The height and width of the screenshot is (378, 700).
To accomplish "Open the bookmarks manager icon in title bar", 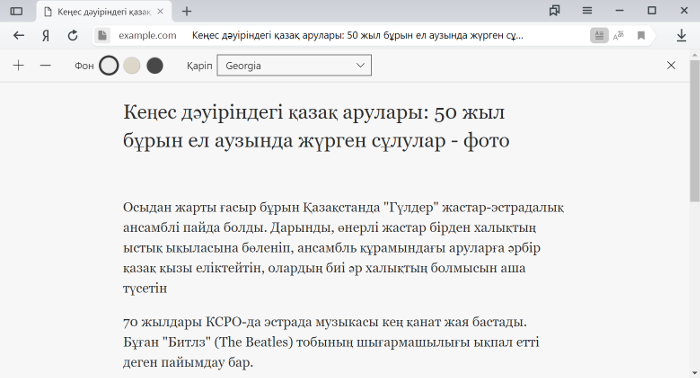I will tap(554, 11).
